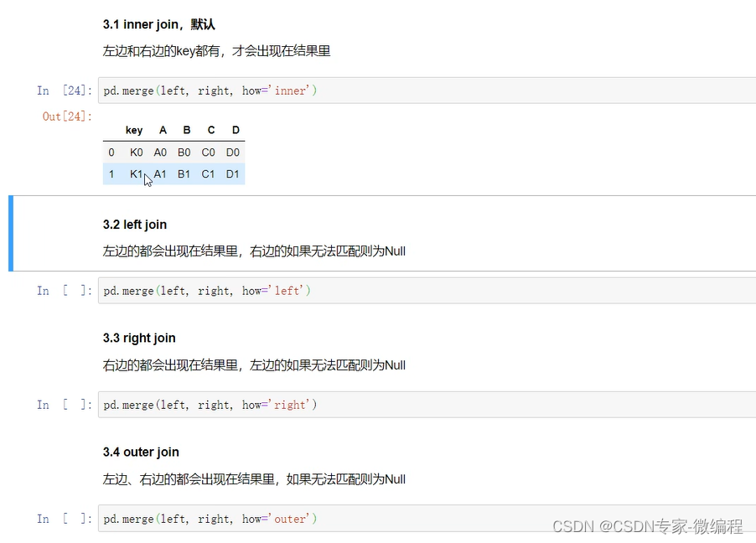Click row index 1 in output table

111,174
